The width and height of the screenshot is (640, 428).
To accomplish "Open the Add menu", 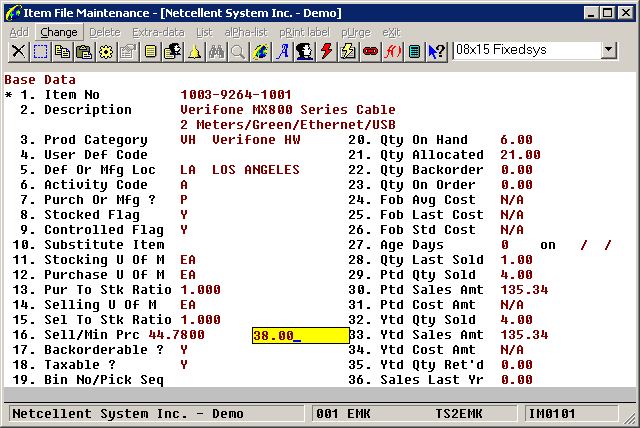I will (19, 32).
